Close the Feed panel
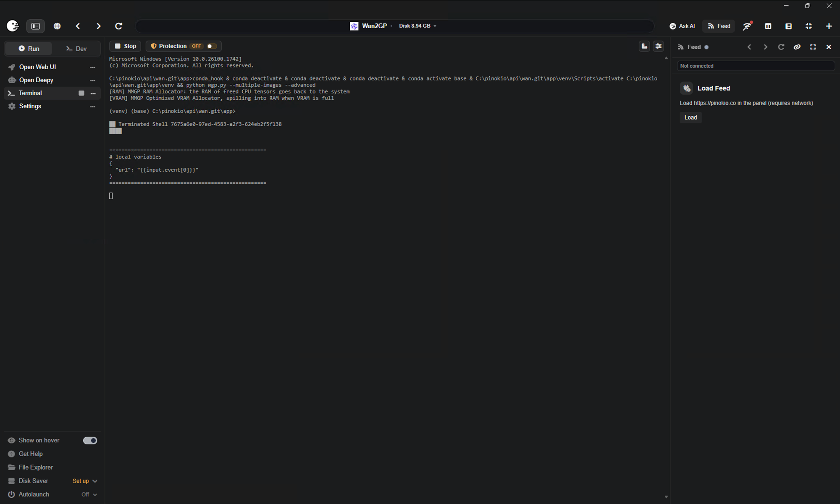 [829, 47]
